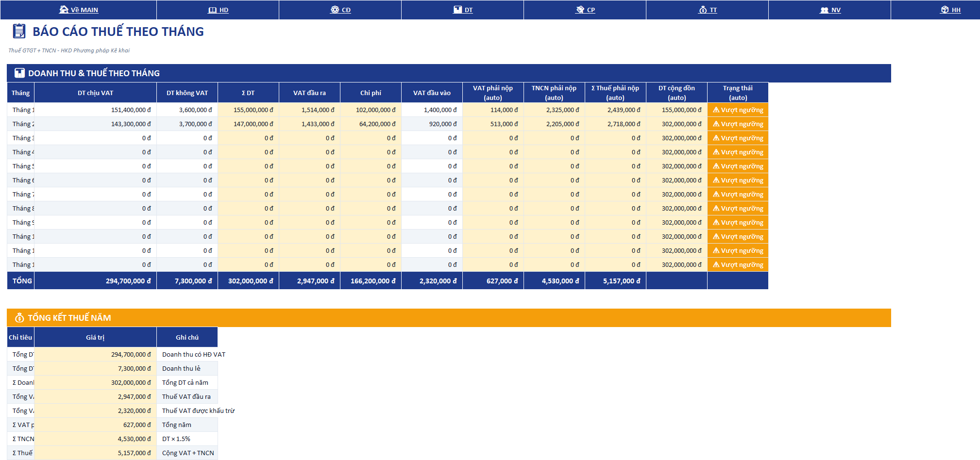Select TỔNG row value 294,700,000 đ
Image resolution: width=980 pixels, height=460 pixels.
pos(95,281)
